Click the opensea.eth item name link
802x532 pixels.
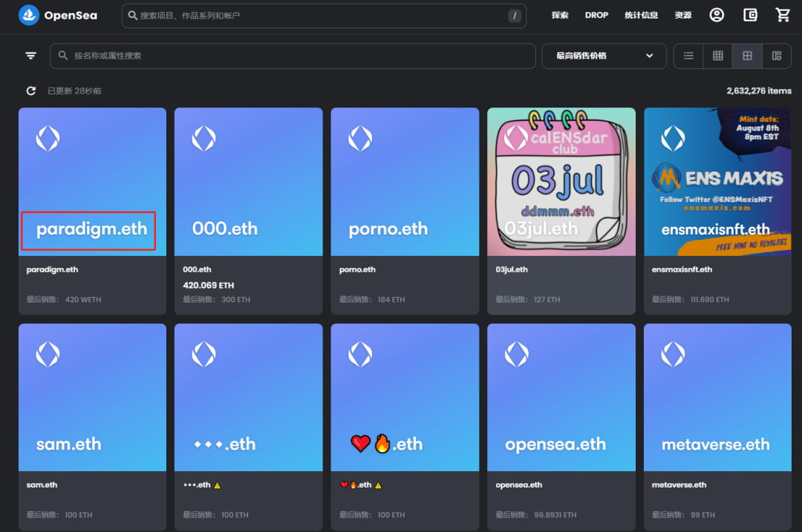518,485
